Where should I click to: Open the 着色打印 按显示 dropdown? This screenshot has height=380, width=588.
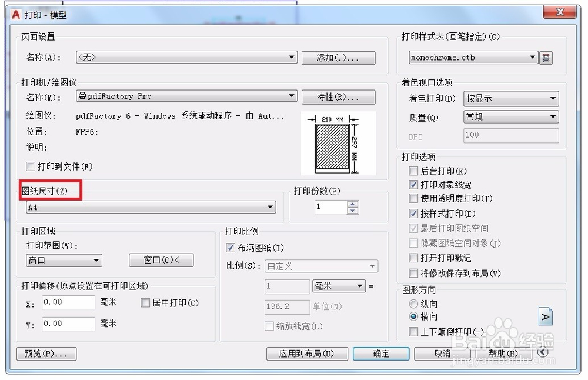click(x=511, y=99)
